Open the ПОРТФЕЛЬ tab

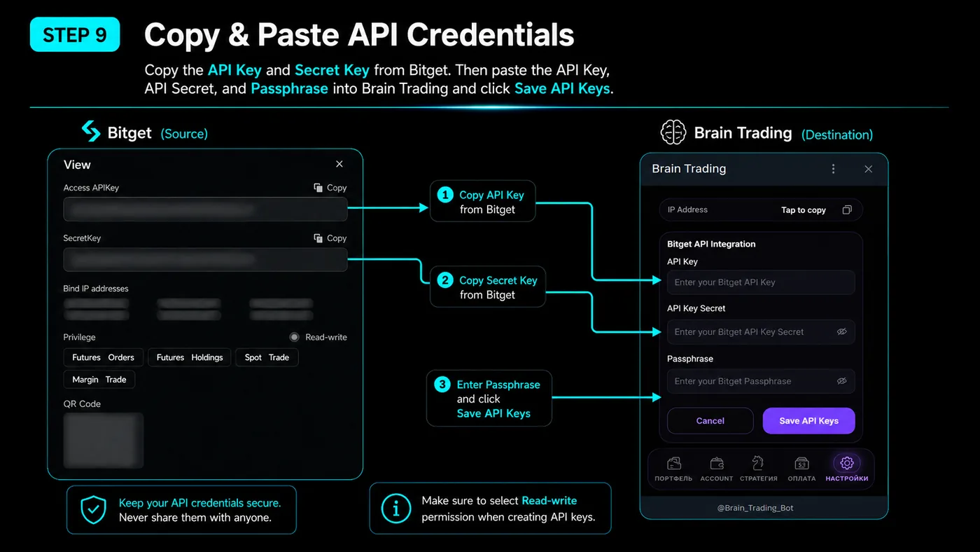[674, 469]
